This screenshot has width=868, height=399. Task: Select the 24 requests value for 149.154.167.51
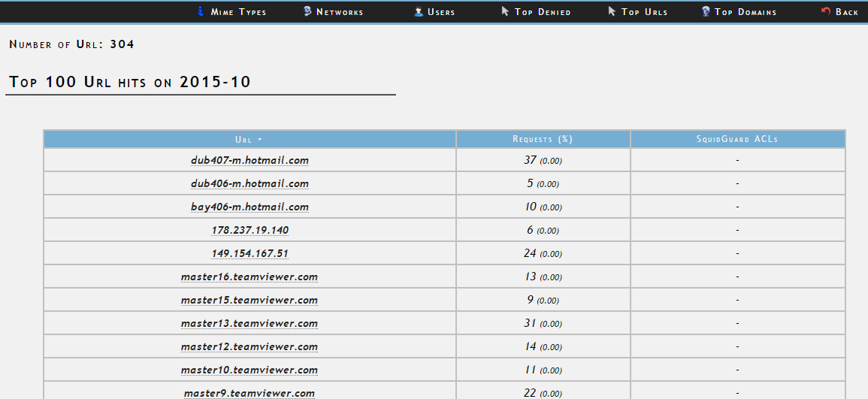[x=530, y=253]
